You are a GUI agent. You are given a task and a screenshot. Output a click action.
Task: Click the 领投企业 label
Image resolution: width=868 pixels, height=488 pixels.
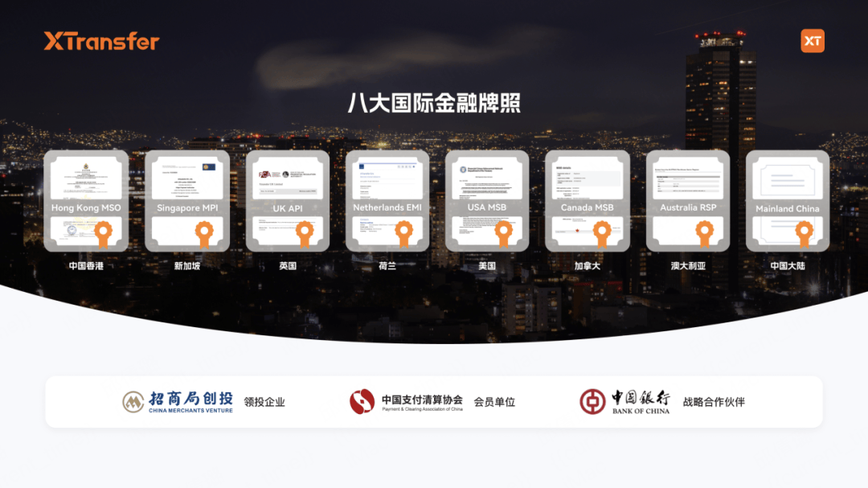pos(264,402)
